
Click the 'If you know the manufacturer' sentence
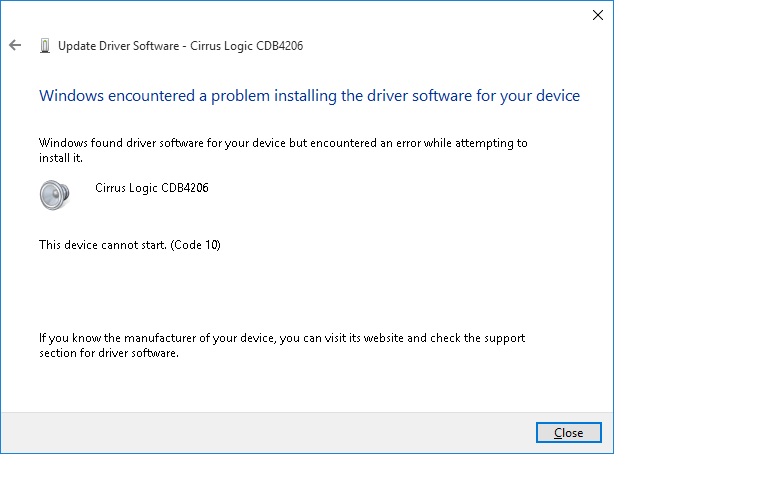click(x=282, y=338)
